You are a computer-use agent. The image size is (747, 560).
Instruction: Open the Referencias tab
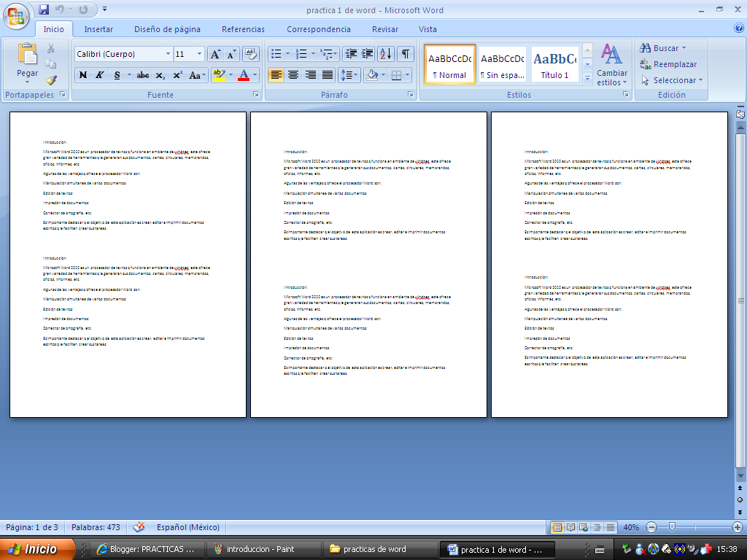[x=243, y=29]
